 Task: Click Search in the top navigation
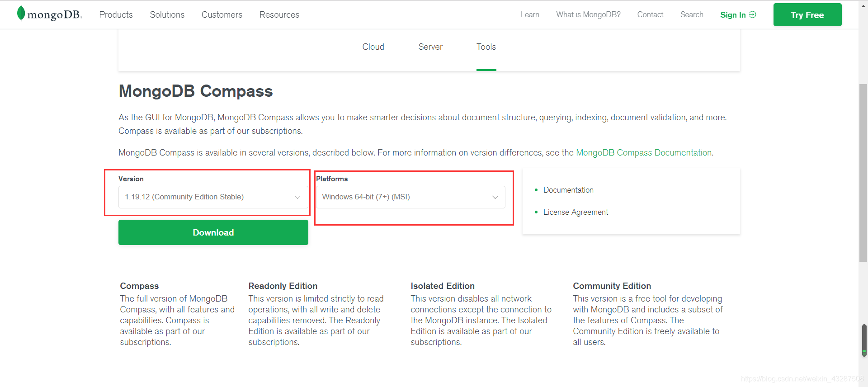pos(692,14)
